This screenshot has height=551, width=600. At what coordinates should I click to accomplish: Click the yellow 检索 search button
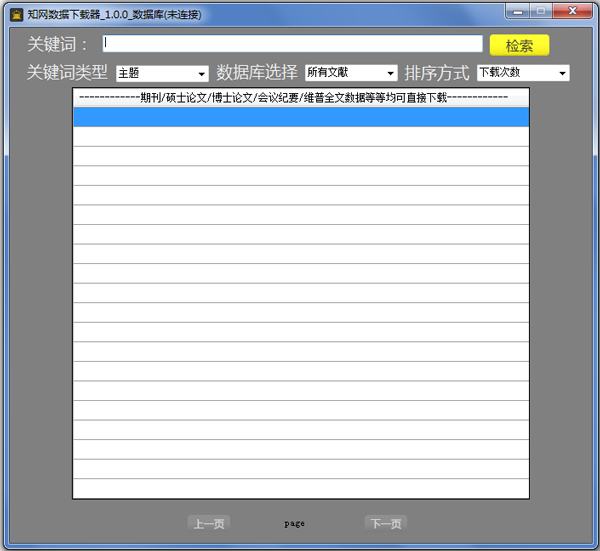coord(519,45)
